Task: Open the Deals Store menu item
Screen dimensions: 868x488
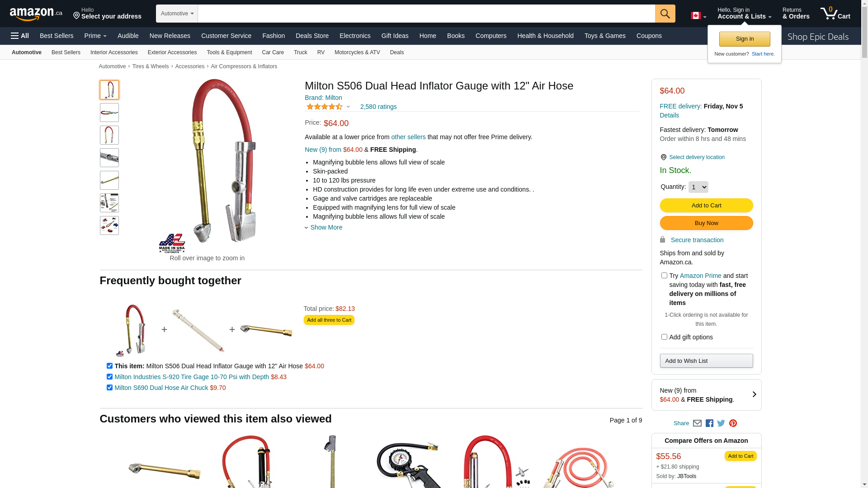Action: click(312, 36)
